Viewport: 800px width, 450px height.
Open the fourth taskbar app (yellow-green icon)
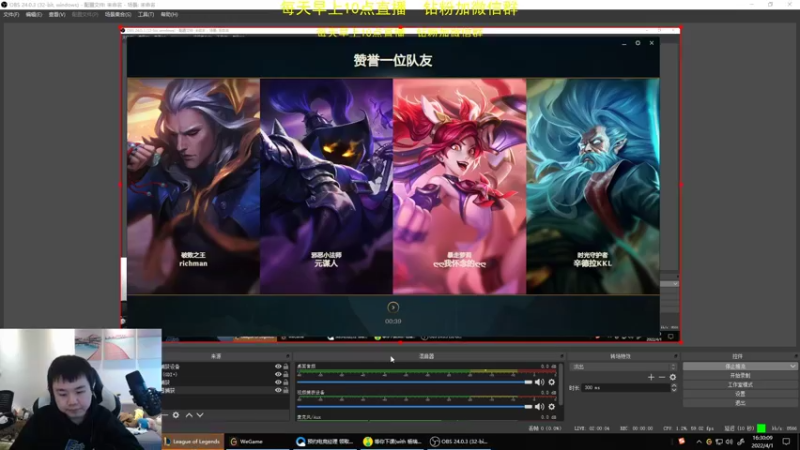pos(392,441)
